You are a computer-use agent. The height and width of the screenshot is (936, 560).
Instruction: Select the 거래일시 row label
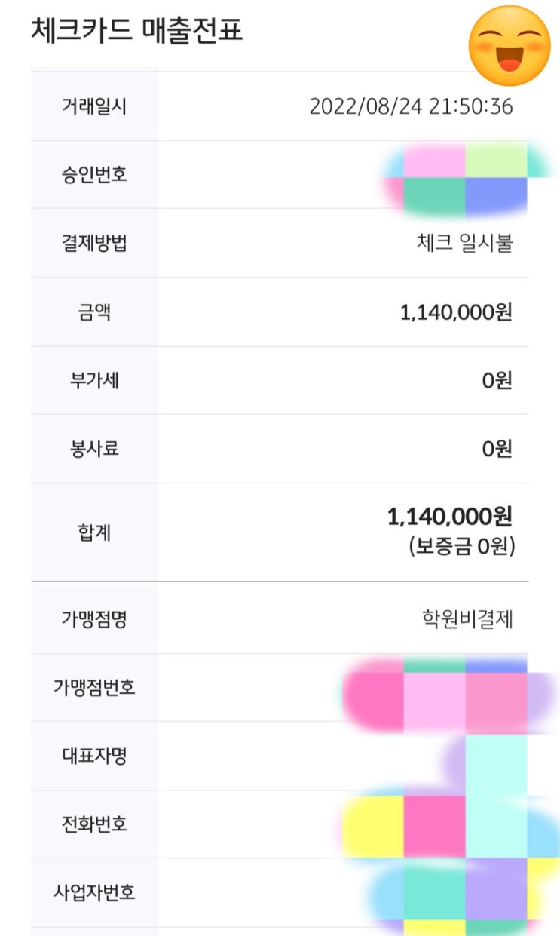(94, 106)
